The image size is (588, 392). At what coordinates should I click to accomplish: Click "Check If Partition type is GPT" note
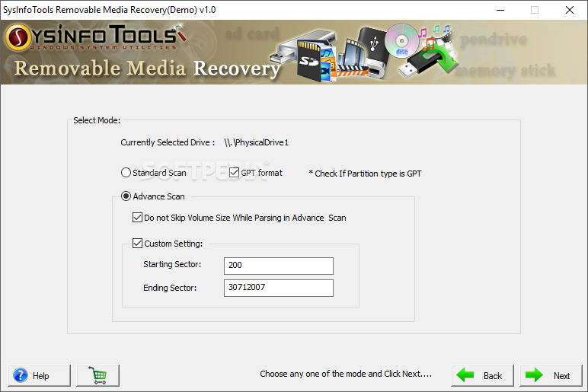[x=365, y=174]
